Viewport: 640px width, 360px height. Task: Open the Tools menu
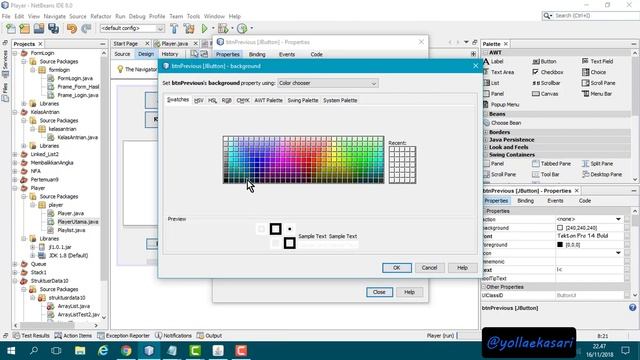tap(193, 16)
